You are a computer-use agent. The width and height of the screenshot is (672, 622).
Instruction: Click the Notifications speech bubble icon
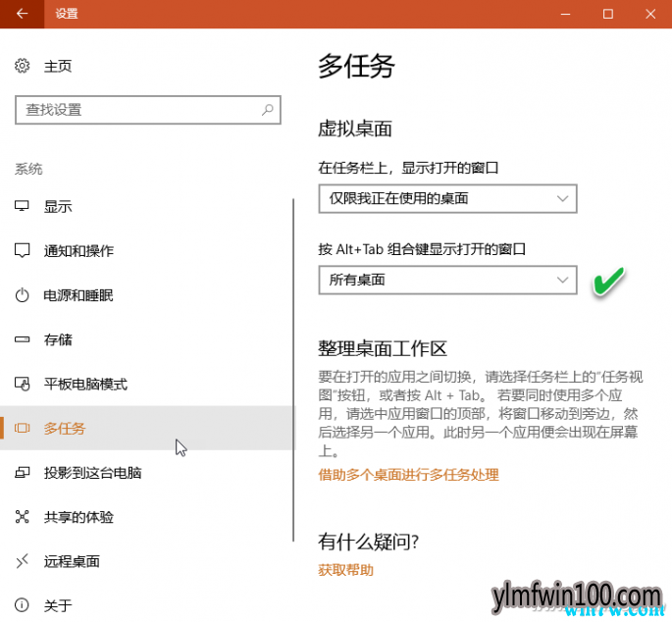click(22, 250)
